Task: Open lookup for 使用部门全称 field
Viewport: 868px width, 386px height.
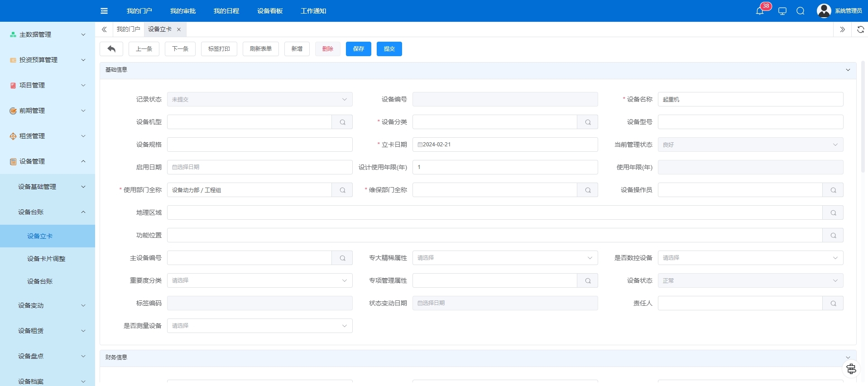Action: click(x=342, y=190)
